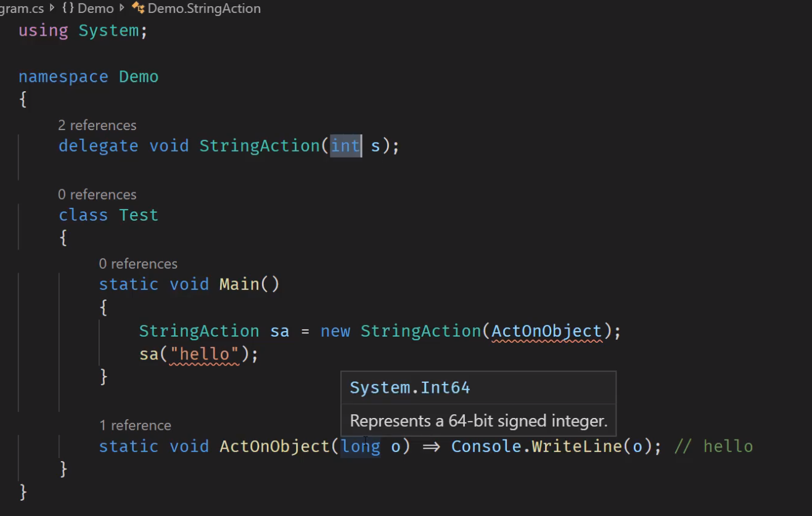
Task: Click the breadcrumb chevron before the braces icon
Action: [52, 9]
